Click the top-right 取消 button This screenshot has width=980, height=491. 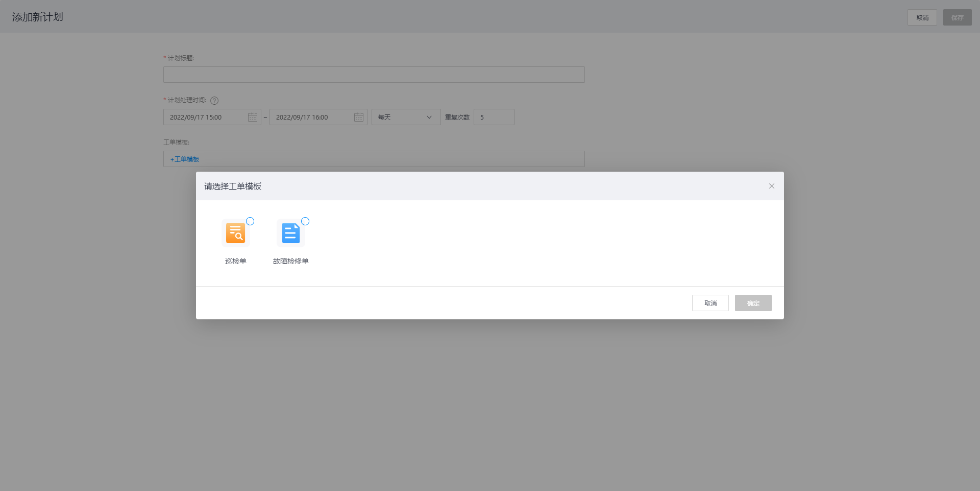coord(922,17)
